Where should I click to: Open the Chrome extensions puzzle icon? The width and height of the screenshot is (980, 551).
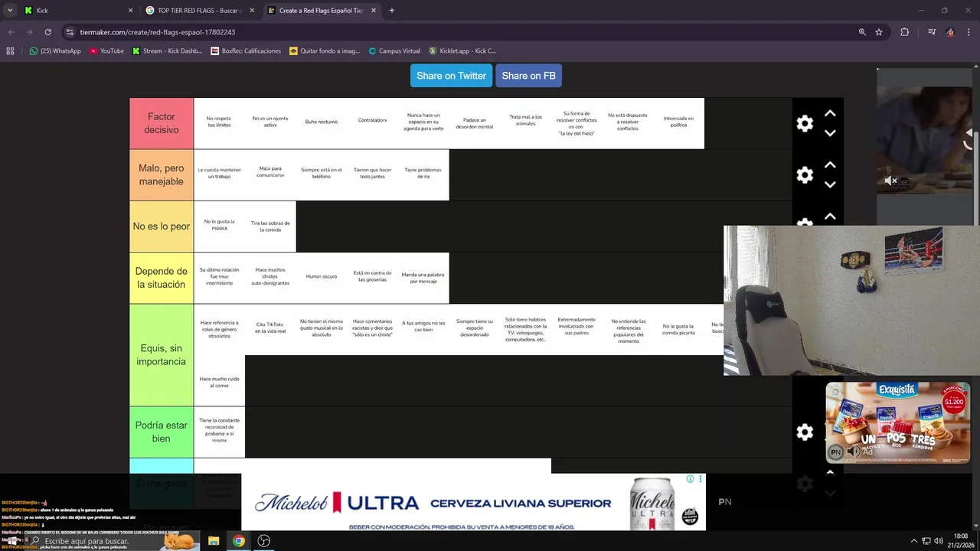[905, 32]
